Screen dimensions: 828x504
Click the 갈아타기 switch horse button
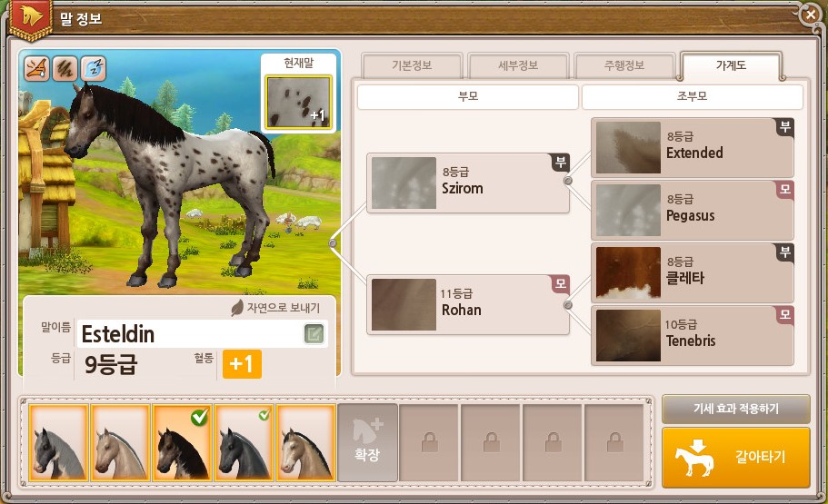[735, 457]
